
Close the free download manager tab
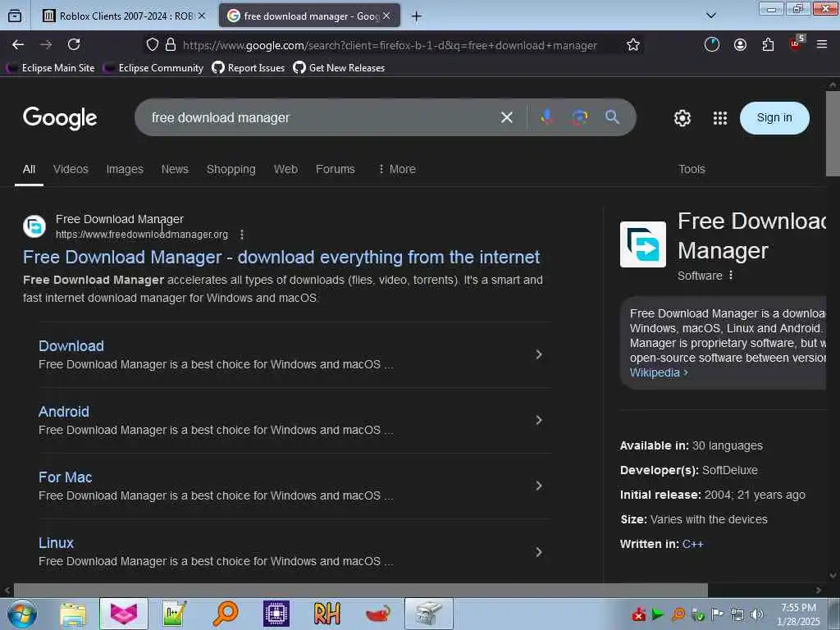(386, 16)
